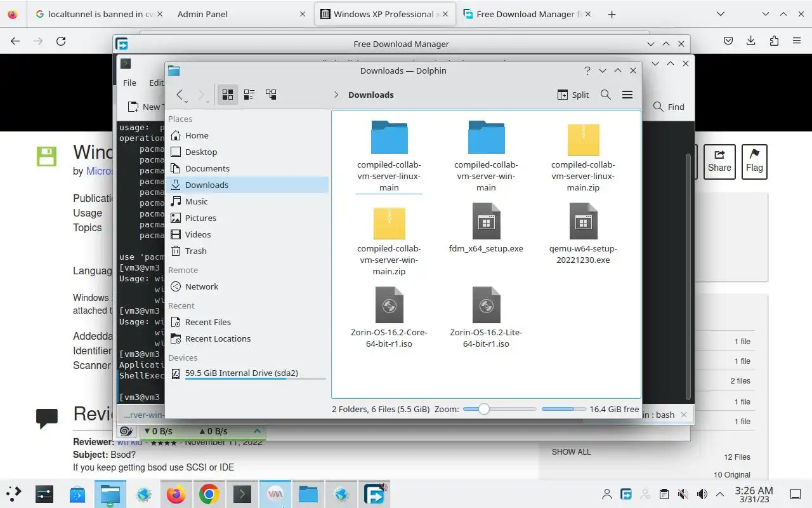Screen dimensions: 812x508
Task: Share the archive.org item
Action: (x=719, y=161)
